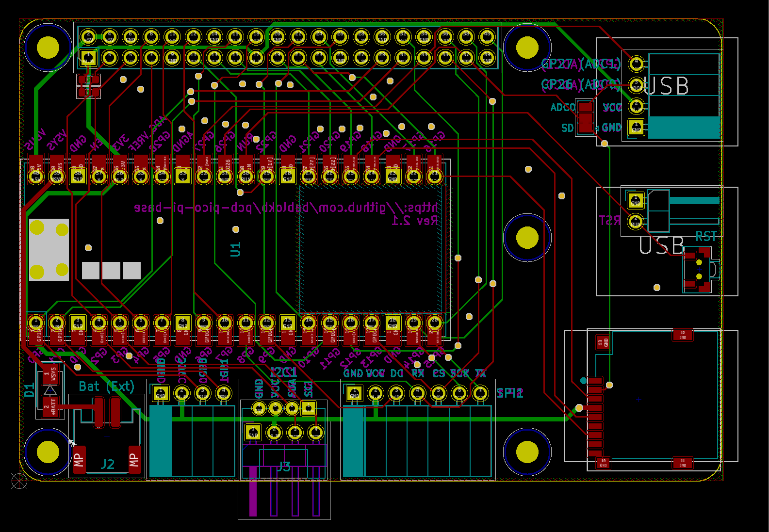This screenshot has height=532, width=769.
Task: Click the SCL label above I2C1 header
Action: pos(308,389)
